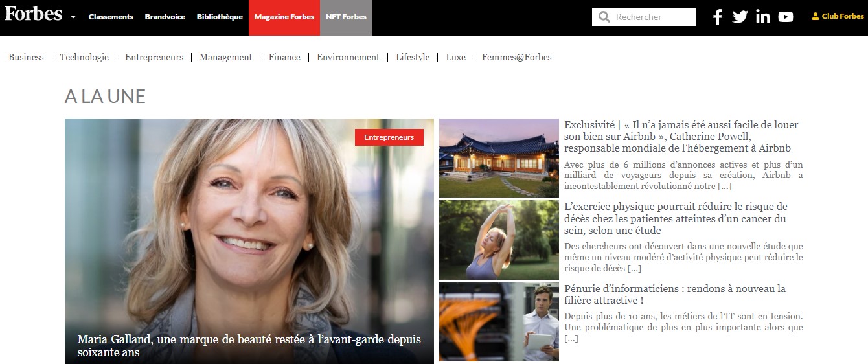Select the NFT Forbes tab

click(346, 17)
